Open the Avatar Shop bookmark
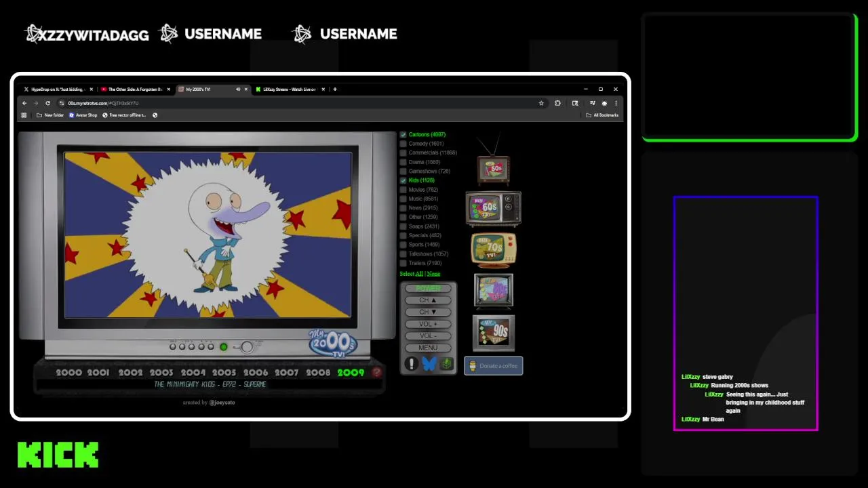The image size is (868, 488). (x=83, y=115)
